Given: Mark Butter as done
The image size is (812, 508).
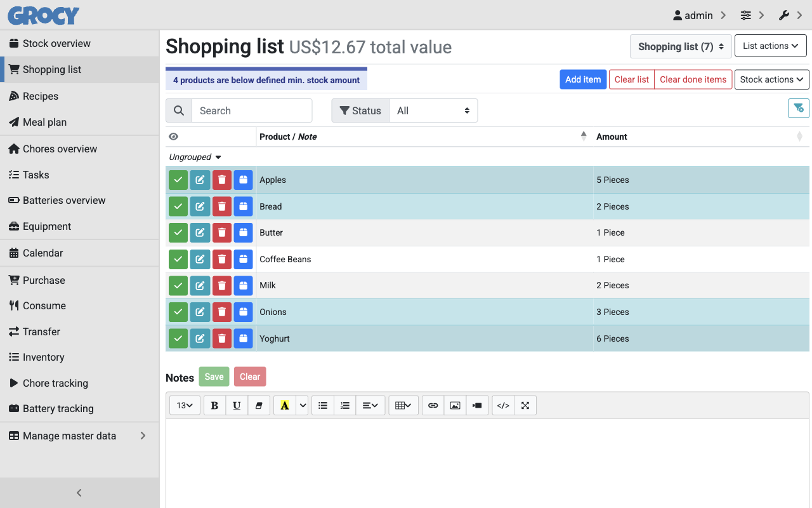Looking at the screenshot, I should tap(178, 232).
